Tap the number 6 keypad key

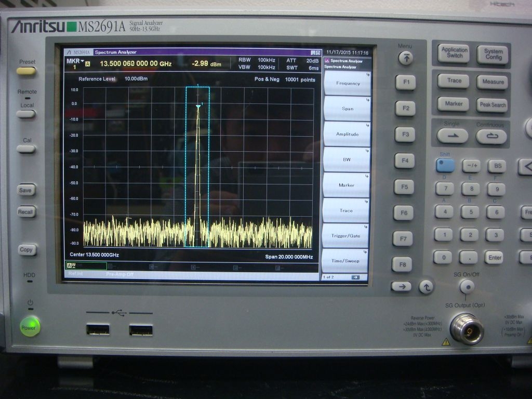coord(496,212)
